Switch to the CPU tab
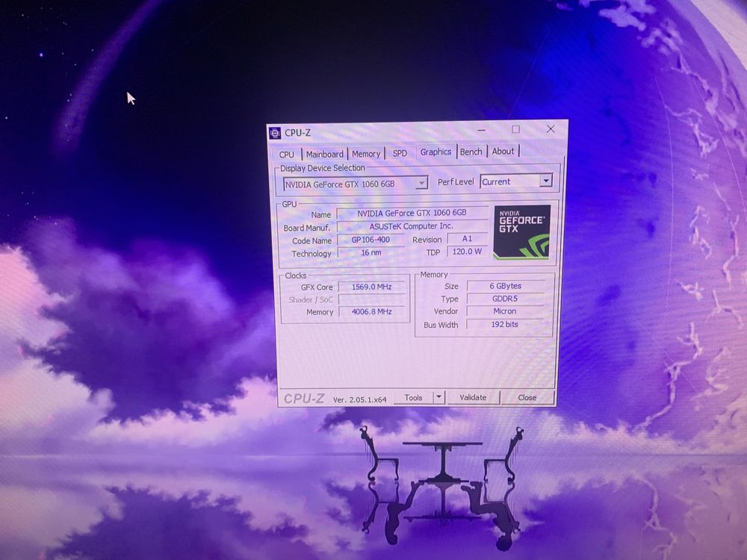747x560 pixels. [x=286, y=155]
